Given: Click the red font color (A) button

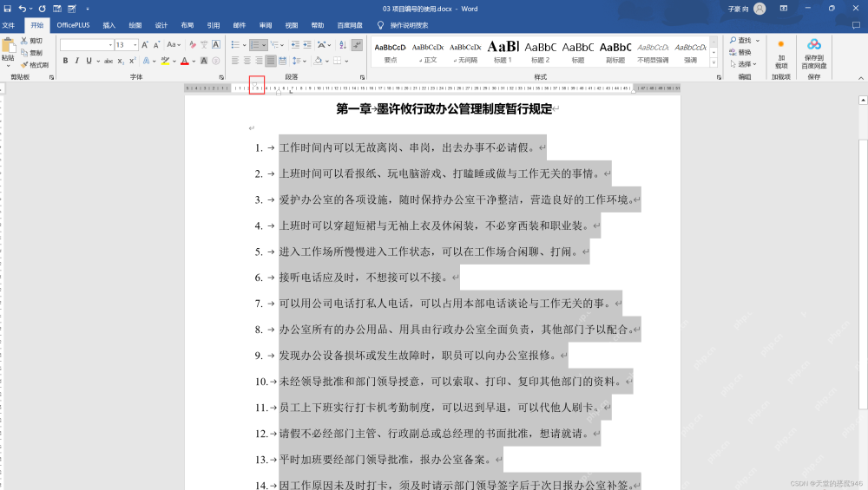Looking at the screenshot, I should pos(185,61).
